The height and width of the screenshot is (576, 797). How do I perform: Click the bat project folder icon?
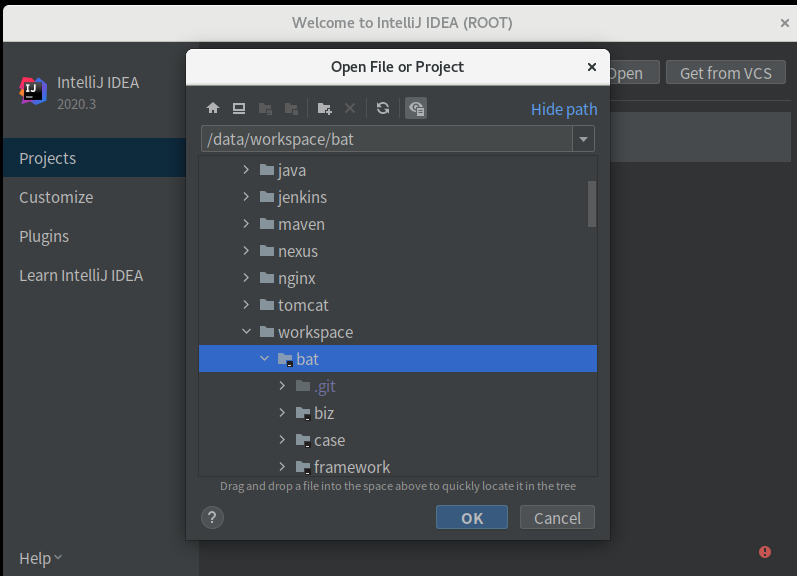285,359
